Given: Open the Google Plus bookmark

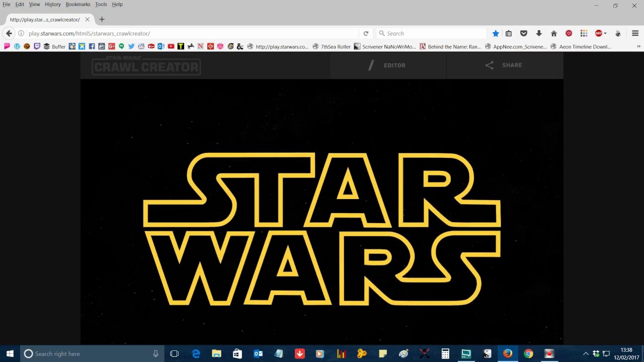Looking at the screenshot, I should 111,46.
